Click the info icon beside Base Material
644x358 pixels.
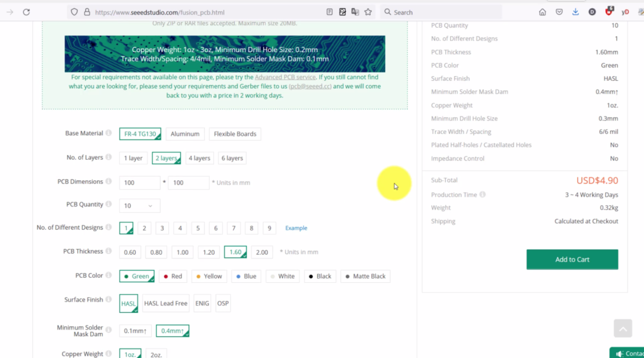(109, 133)
